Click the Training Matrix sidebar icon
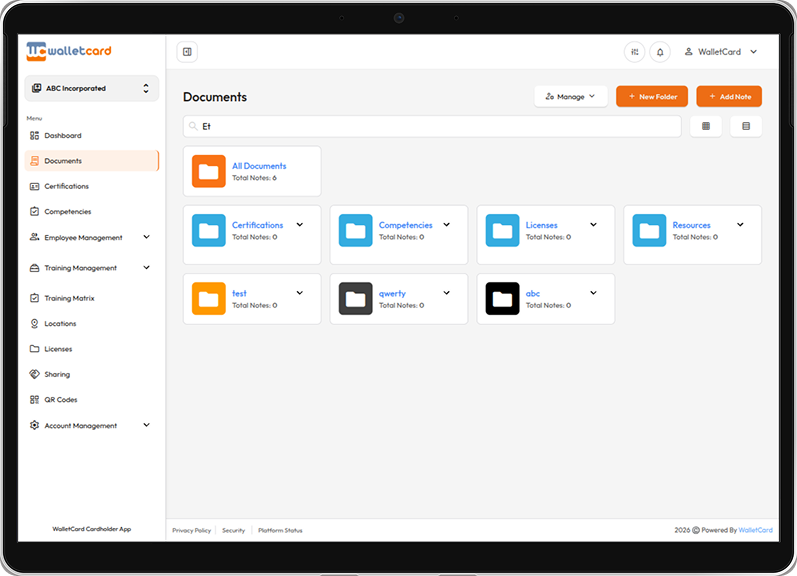Viewport: 797px width, 576px height. pos(34,298)
